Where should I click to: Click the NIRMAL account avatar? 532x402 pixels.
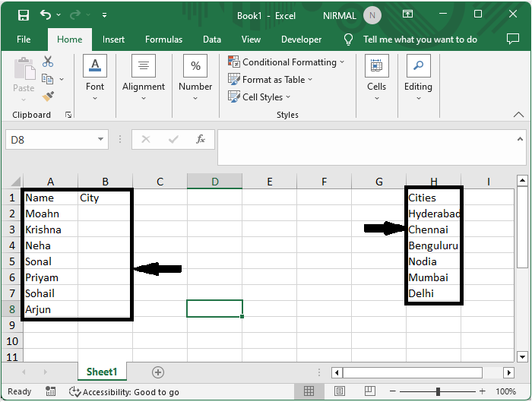tap(372, 16)
